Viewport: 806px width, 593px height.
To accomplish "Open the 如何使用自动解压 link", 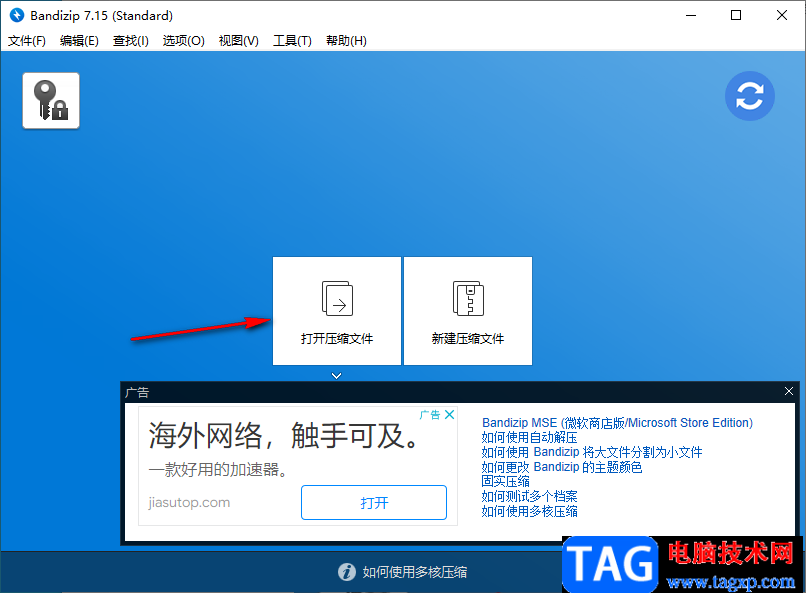I will coord(529,437).
